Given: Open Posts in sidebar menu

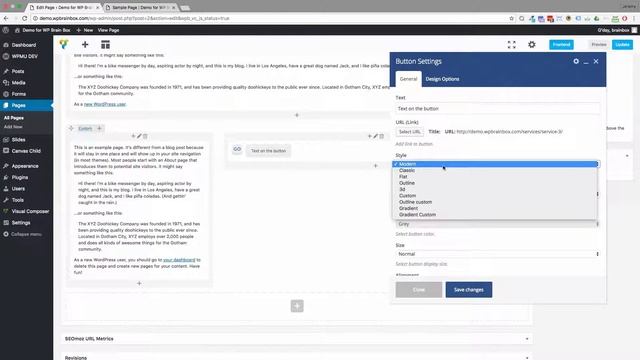Looking at the screenshot, I should pyautogui.click(x=18, y=71).
